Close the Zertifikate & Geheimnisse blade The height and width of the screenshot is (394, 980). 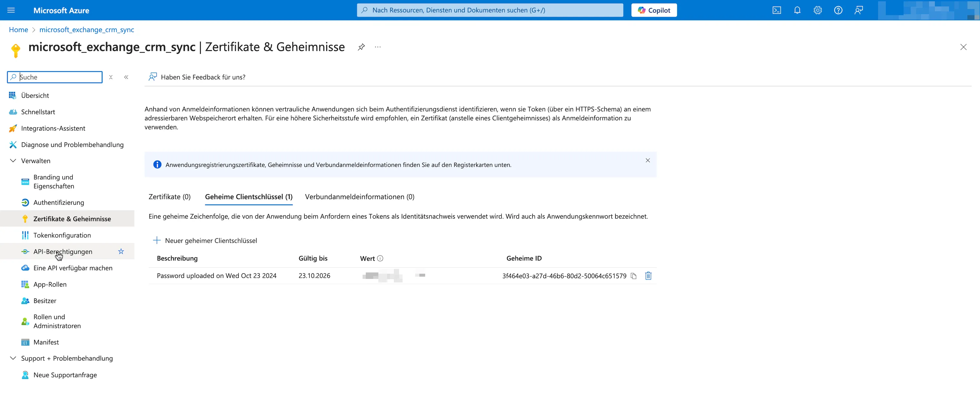(x=963, y=47)
